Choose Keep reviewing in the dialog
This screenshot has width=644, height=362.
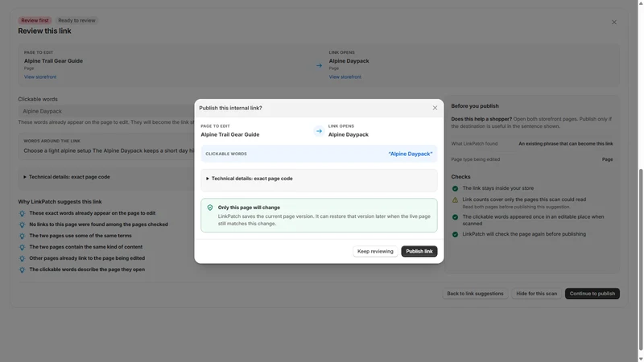click(375, 251)
